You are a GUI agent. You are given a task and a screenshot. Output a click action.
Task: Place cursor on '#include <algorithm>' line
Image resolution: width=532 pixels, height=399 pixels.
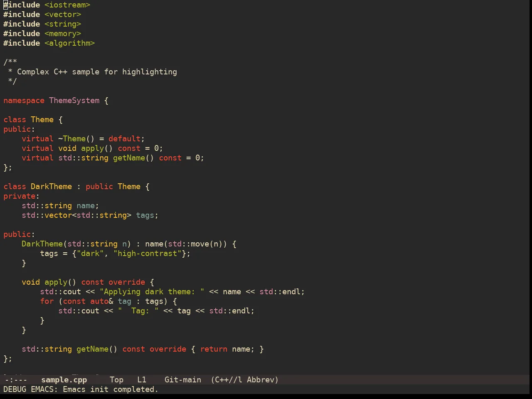click(49, 43)
